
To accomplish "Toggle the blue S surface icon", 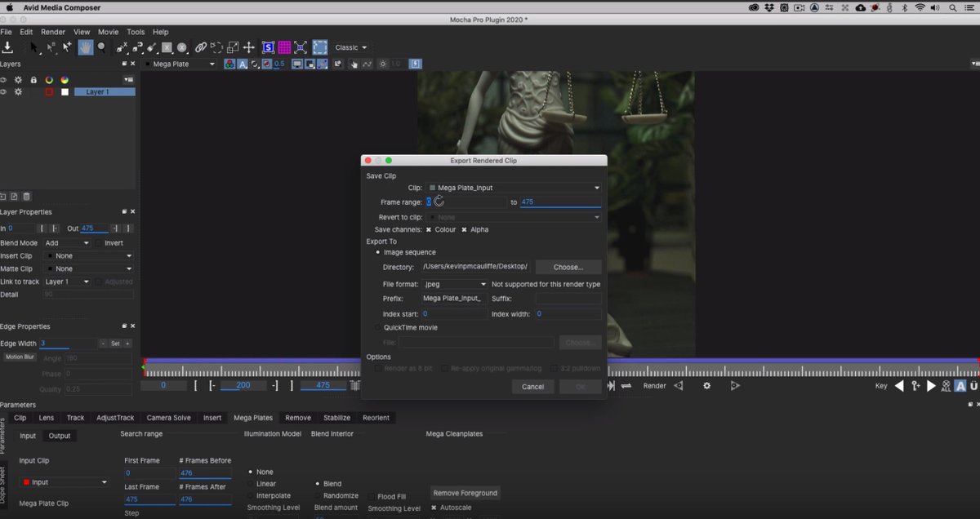I will pyautogui.click(x=268, y=47).
